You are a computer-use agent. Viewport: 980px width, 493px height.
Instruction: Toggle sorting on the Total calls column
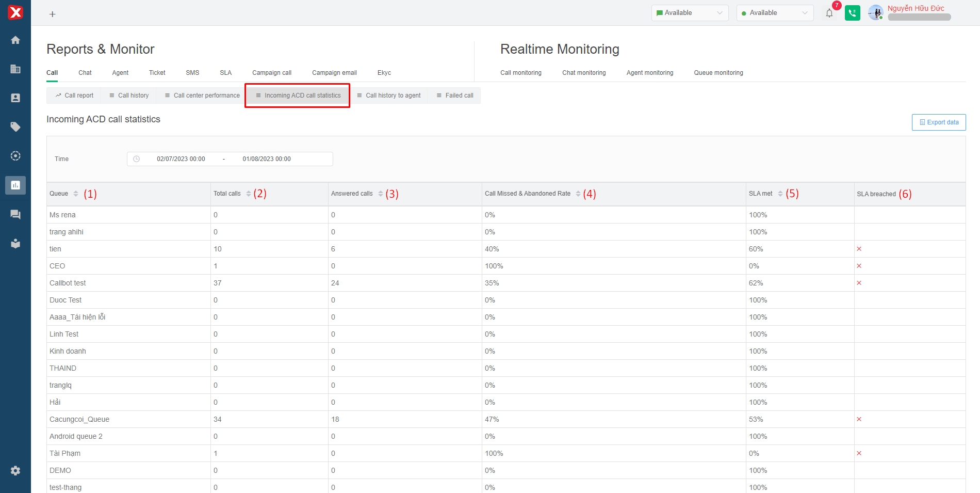(x=249, y=194)
